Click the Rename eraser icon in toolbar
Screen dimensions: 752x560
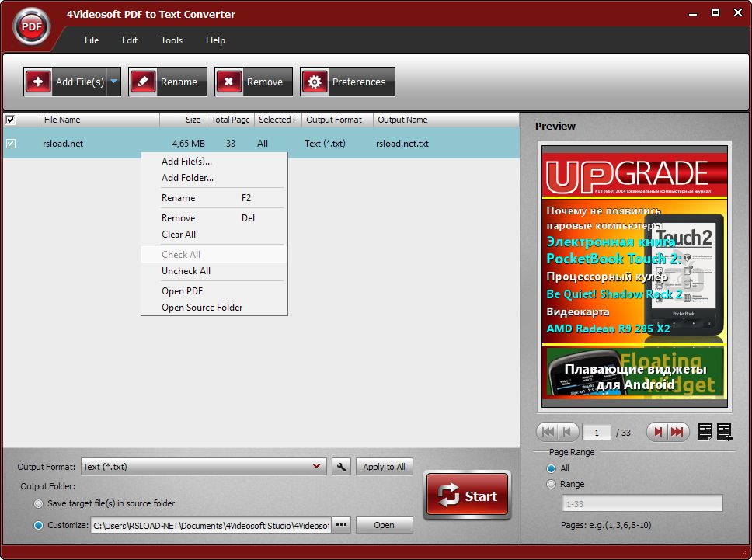coord(143,82)
